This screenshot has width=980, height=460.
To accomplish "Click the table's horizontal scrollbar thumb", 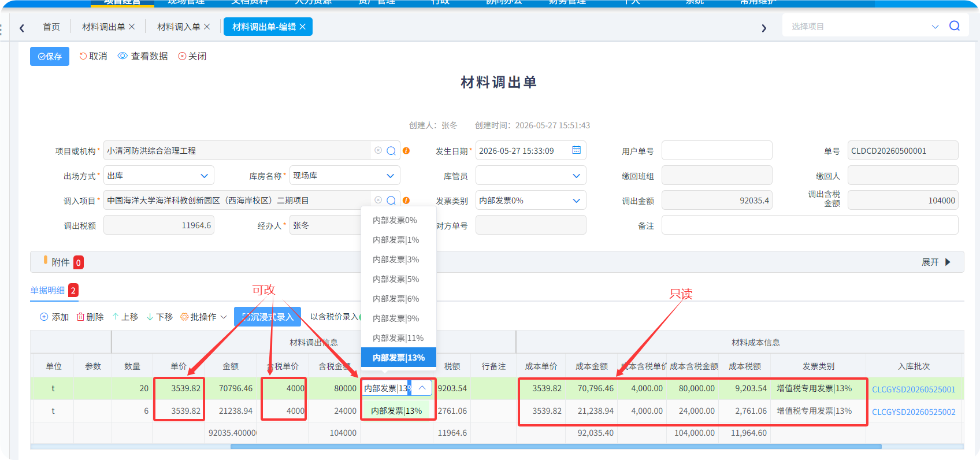I will point(556,447).
